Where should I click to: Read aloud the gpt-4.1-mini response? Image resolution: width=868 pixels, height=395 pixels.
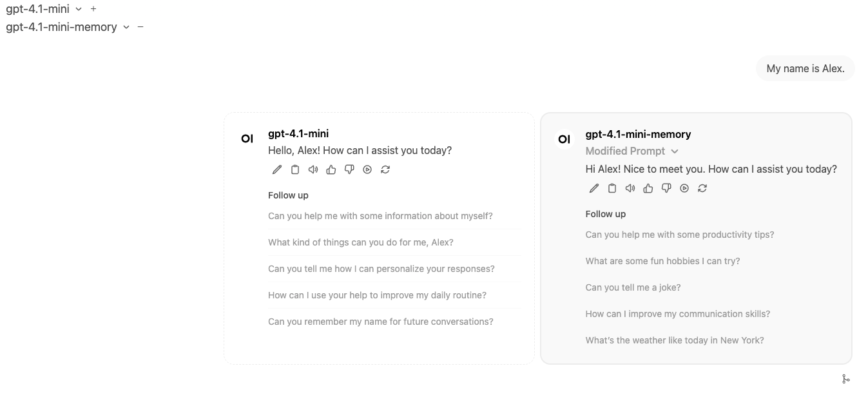pos(313,169)
